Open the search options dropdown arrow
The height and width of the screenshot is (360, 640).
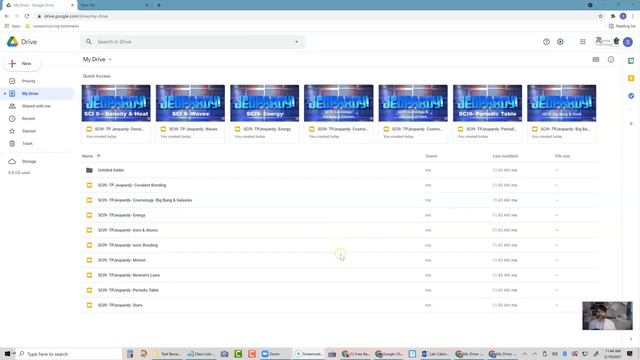coord(296,42)
